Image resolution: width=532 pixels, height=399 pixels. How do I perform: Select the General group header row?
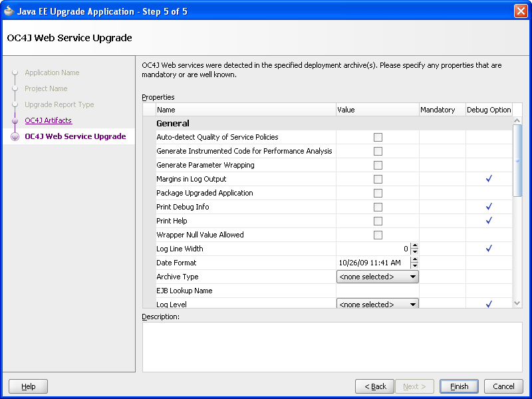[327, 123]
